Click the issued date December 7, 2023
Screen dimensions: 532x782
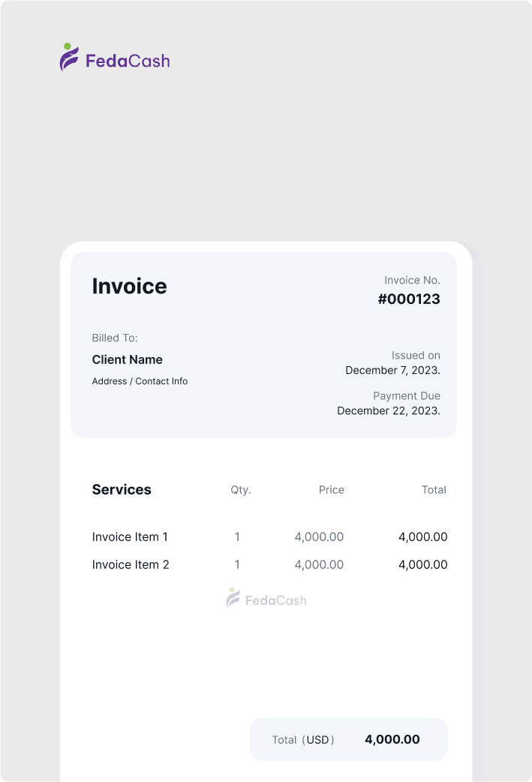coord(392,370)
